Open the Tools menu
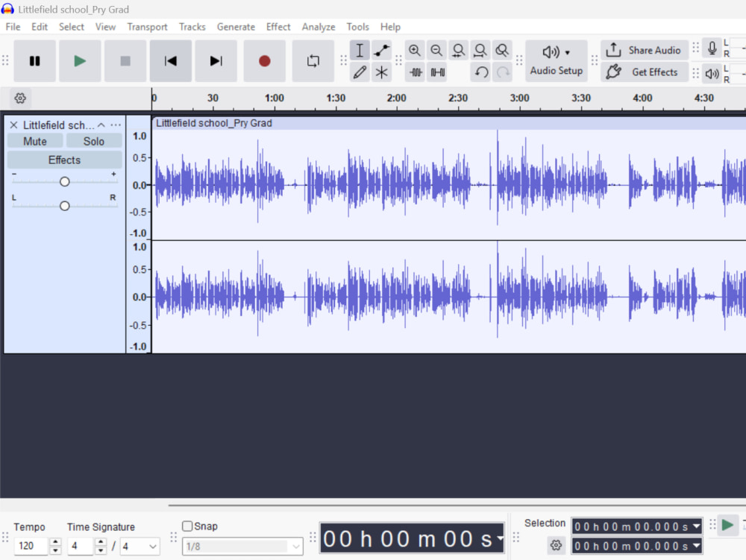This screenshot has height=560, width=746. (x=358, y=27)
